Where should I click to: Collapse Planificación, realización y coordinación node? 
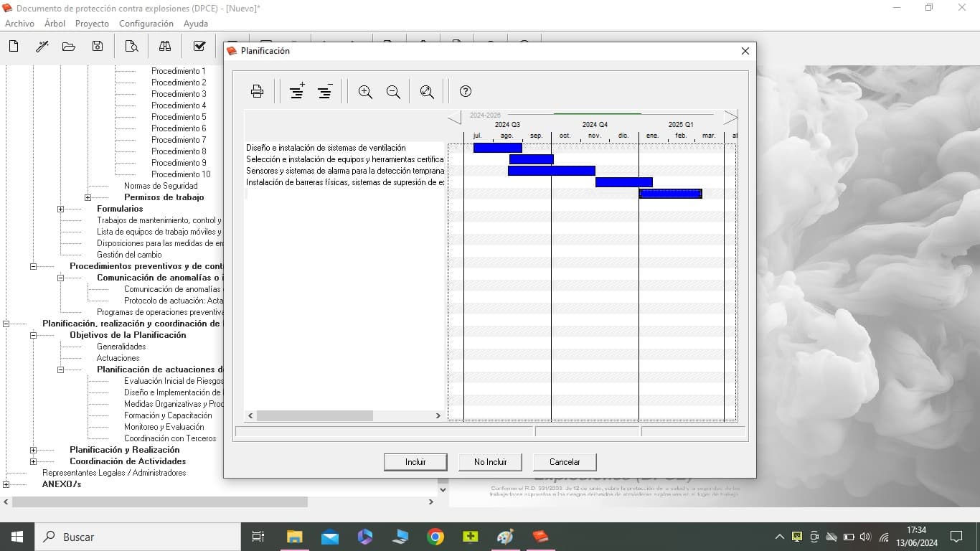[x=6, y=324]
